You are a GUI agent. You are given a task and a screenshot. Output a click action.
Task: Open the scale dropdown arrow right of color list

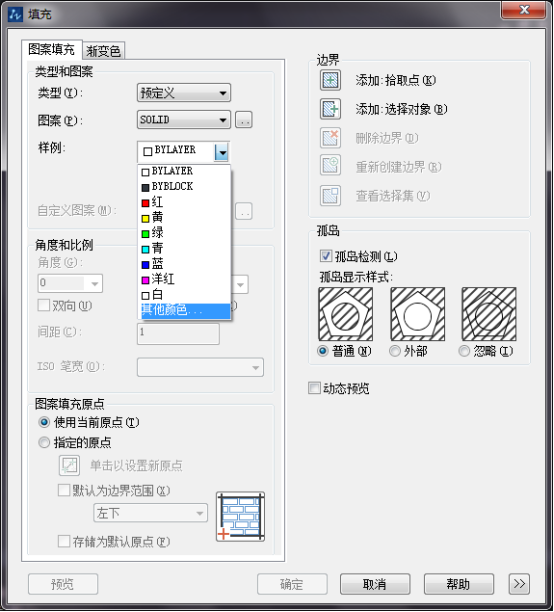pos(240,284)
